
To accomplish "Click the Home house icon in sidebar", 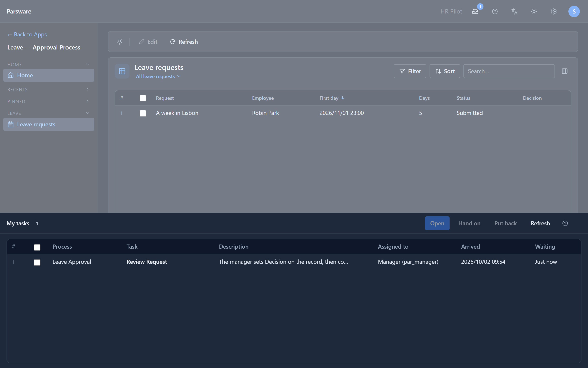I will (11, 75).
